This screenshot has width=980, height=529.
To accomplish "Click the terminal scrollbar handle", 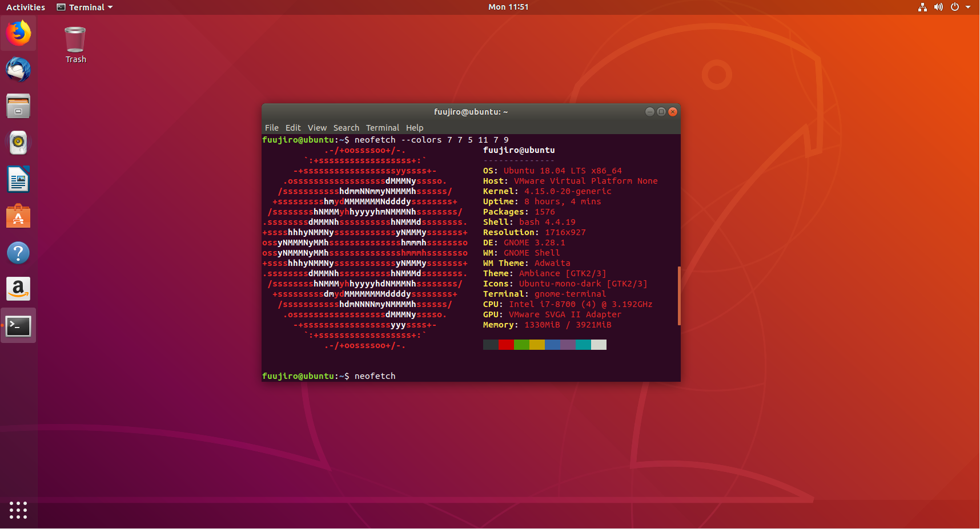I will tap(679, 296).
